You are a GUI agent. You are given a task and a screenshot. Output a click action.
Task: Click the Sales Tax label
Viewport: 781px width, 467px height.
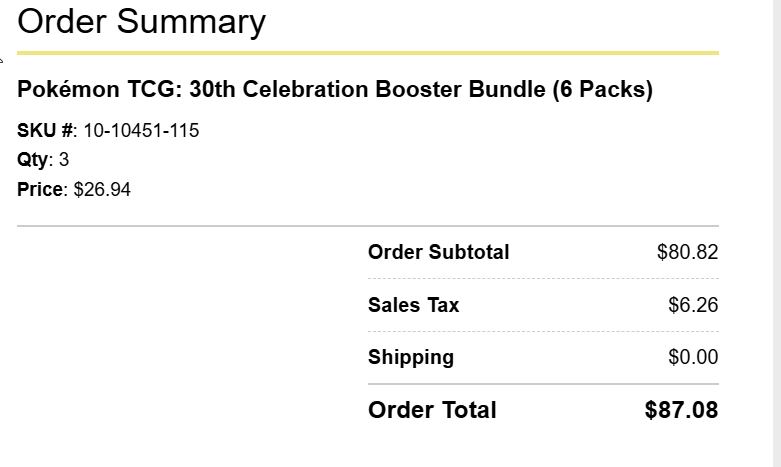[413, 305]
